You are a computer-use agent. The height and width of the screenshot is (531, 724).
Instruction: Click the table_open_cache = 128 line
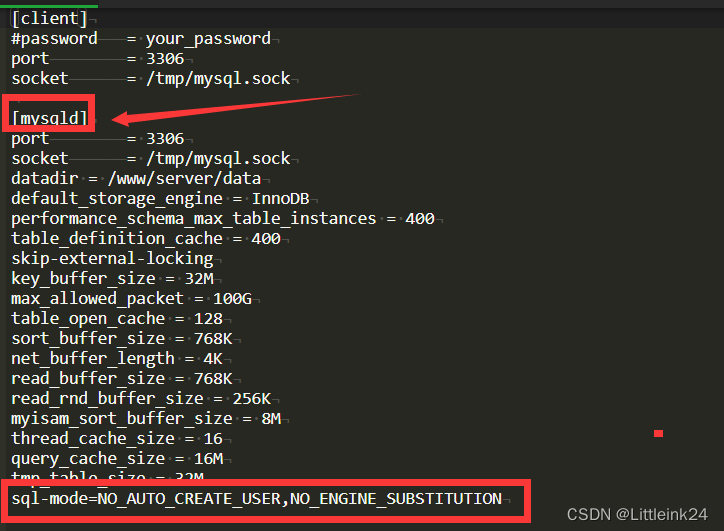(x=117, y=319)
